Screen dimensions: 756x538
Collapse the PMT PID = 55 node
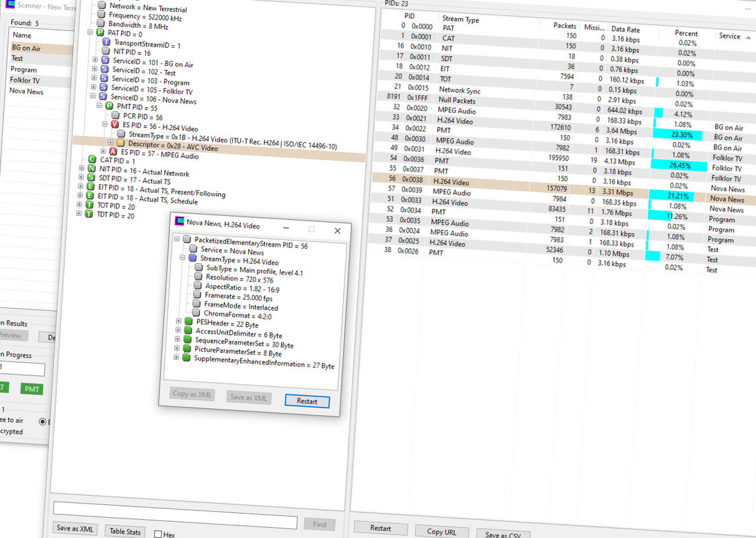click(x=100, y=105)
